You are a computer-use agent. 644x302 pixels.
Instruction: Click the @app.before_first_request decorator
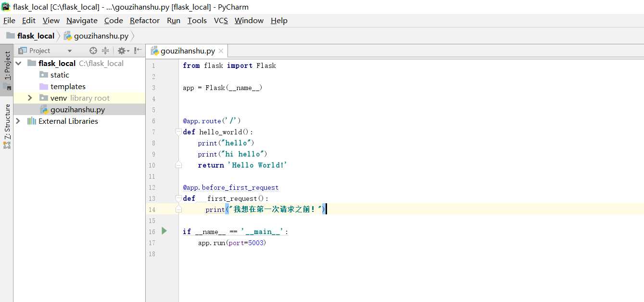(x=231, y=187)
